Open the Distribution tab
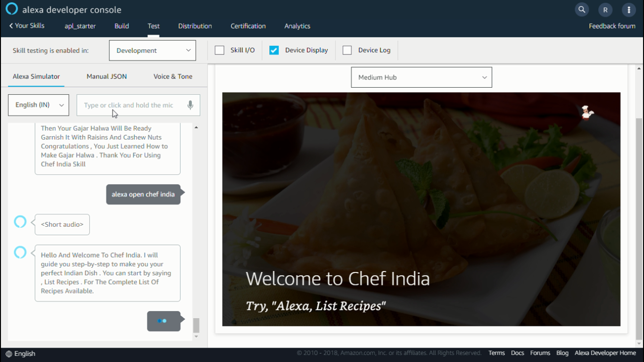The height and width of the screenshot is (362, 644). click(x=195, y=26)
